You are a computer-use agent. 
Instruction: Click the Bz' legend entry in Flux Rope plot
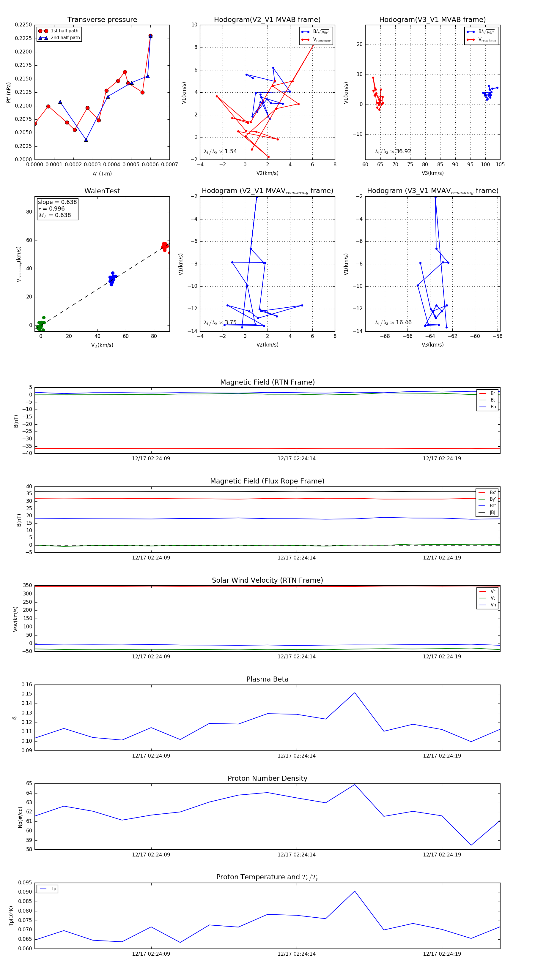click(487, 506)
